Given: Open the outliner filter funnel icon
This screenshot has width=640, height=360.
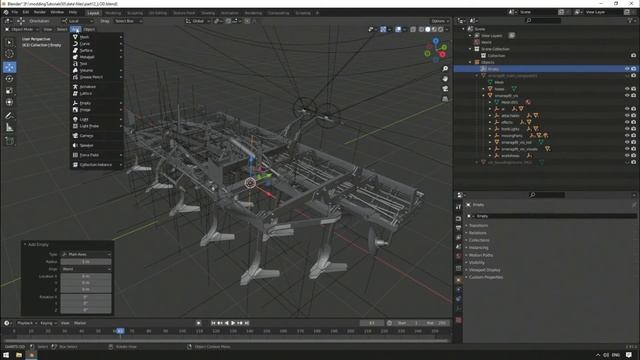Looking at the screenshot, I should (630, 20).
